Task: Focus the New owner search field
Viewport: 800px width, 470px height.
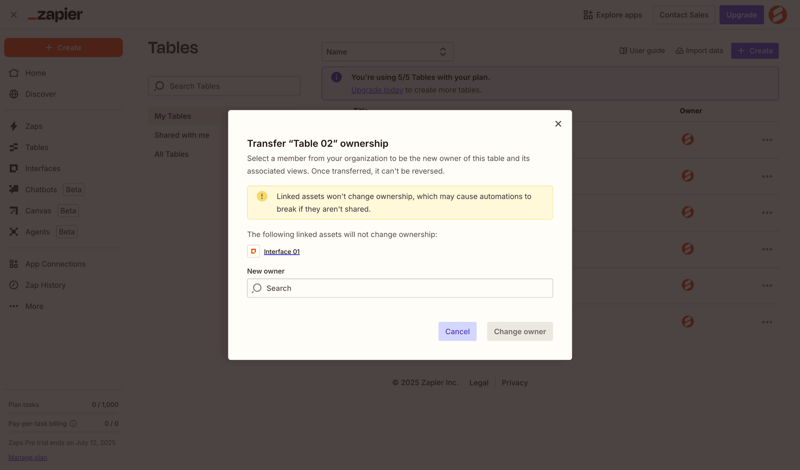Action: click(x=399, y=288)
